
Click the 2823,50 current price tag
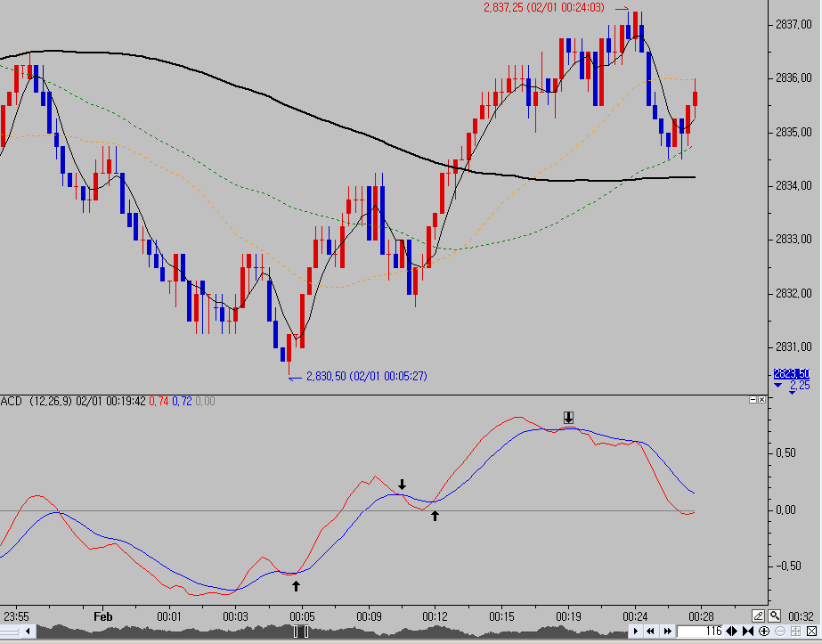point(792,374)
